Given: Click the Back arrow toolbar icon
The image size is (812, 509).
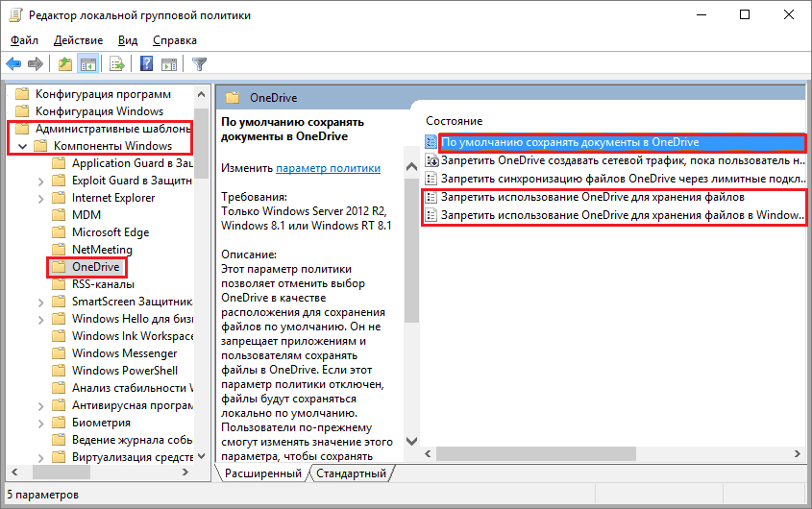Looking at the screenshot, I should pos(13,64).
